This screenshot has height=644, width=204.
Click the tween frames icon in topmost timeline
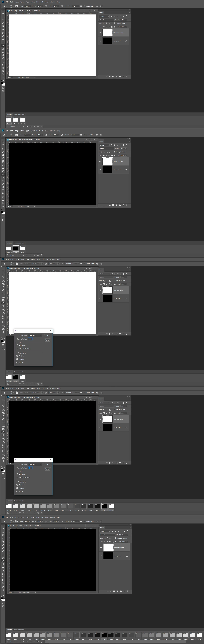[x=34, y=126]
